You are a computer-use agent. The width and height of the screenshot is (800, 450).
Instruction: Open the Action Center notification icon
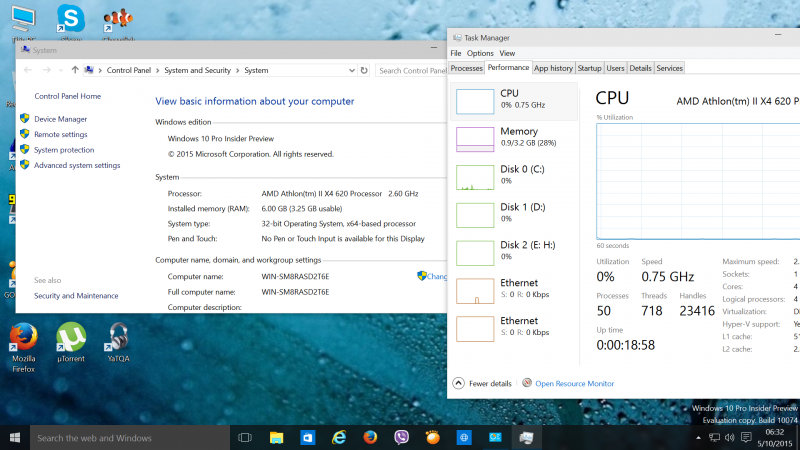tap(746, 437)
